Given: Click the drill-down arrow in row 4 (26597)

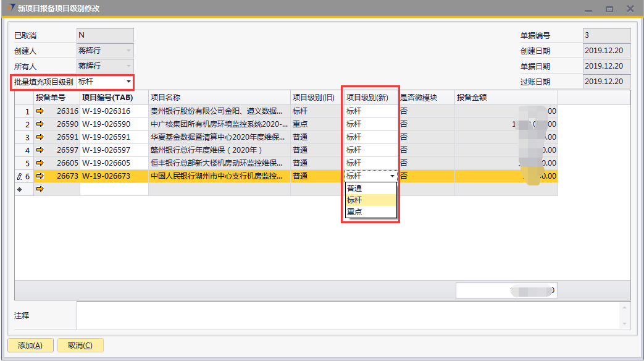Looking at the screenshot, I should (x=41, y=150).
